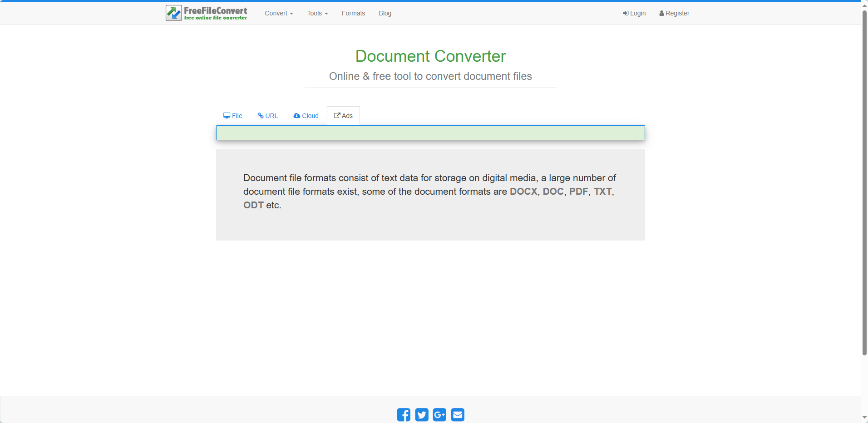Click the DOCX format link
868x423 pixels.
523,192
